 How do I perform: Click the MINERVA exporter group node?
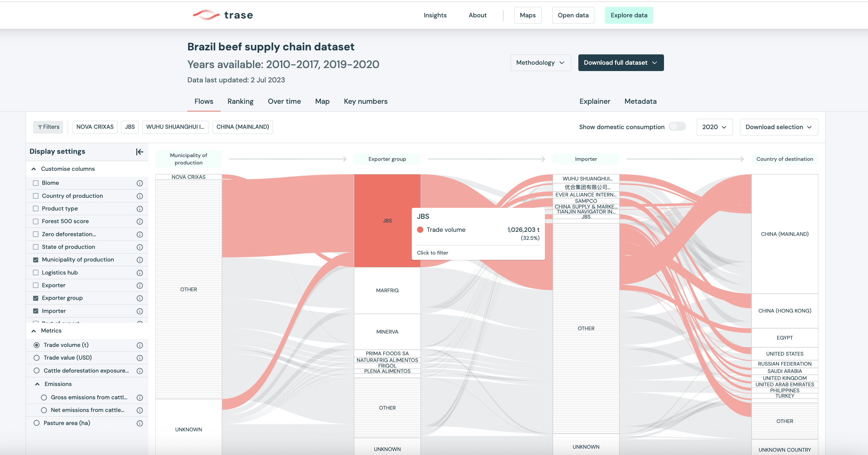[387, 332]
